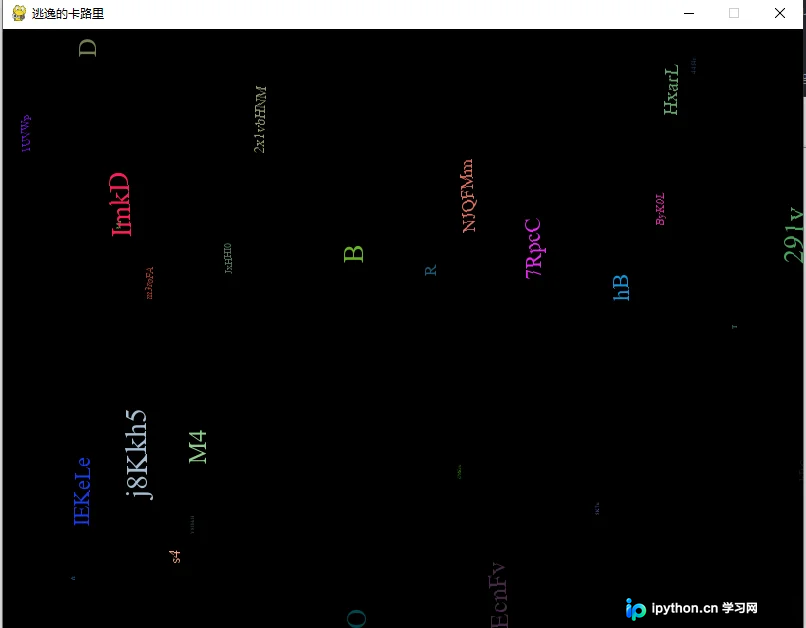Click the purple text "1UVWp"
806x628 pixels.
(26, 134)
